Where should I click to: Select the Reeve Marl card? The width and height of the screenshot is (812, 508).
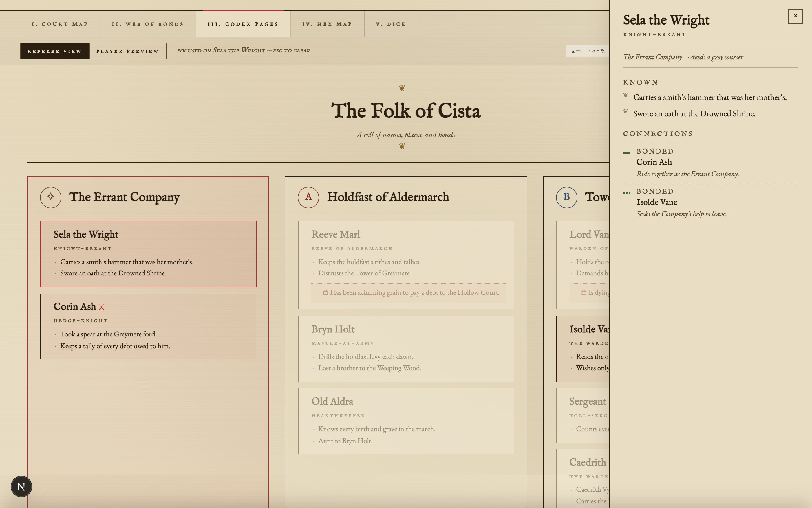pyautogui.click(x=406, y=265)
